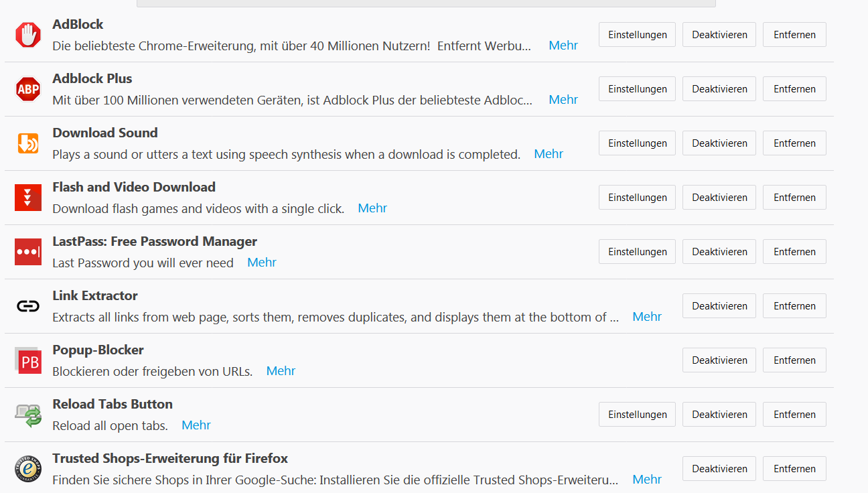Deactivate the Popup-Blocker extension
The height and width of the screenshot is (493, 868).
[719, 360]
